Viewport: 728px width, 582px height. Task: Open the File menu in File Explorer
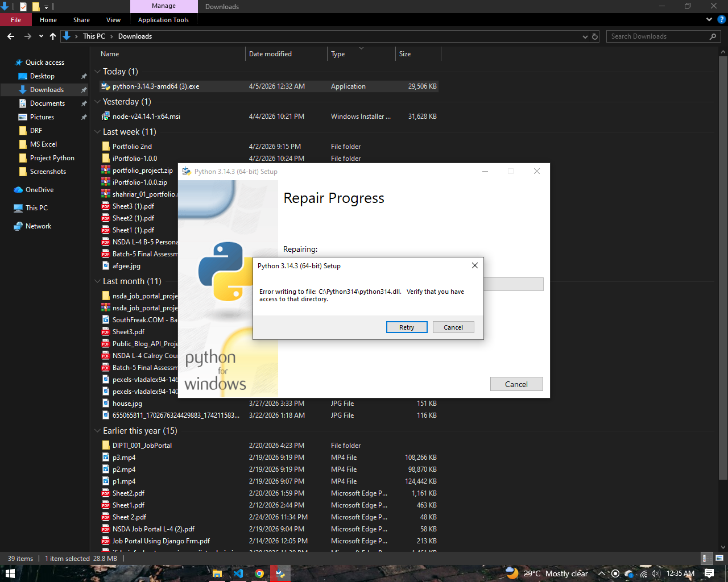tap(16, 20)
